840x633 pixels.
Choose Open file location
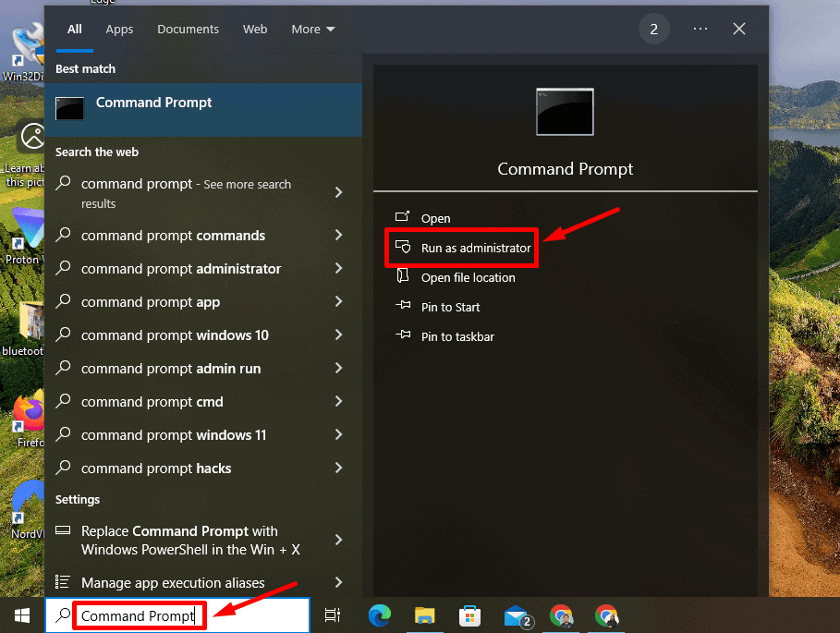pos(469,277)
